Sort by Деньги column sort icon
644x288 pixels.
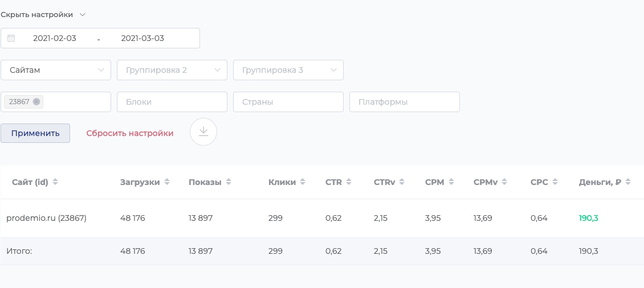[x=628, y=182]
